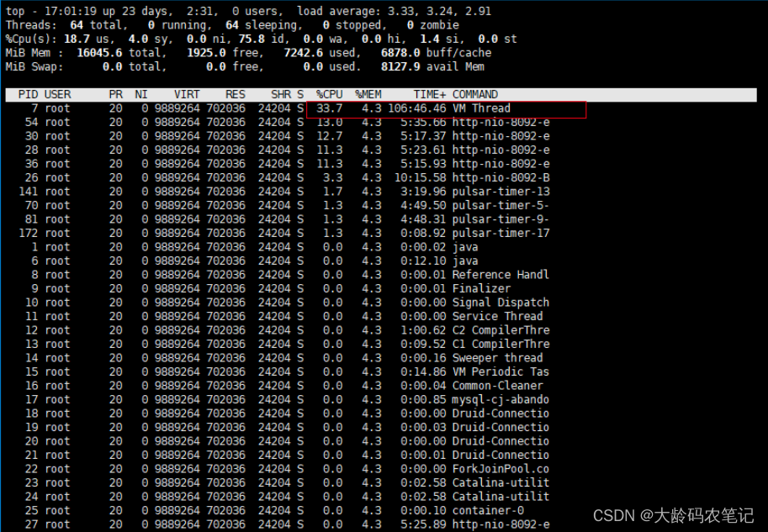Click the 13.0 CPU value

coord(329,123)
